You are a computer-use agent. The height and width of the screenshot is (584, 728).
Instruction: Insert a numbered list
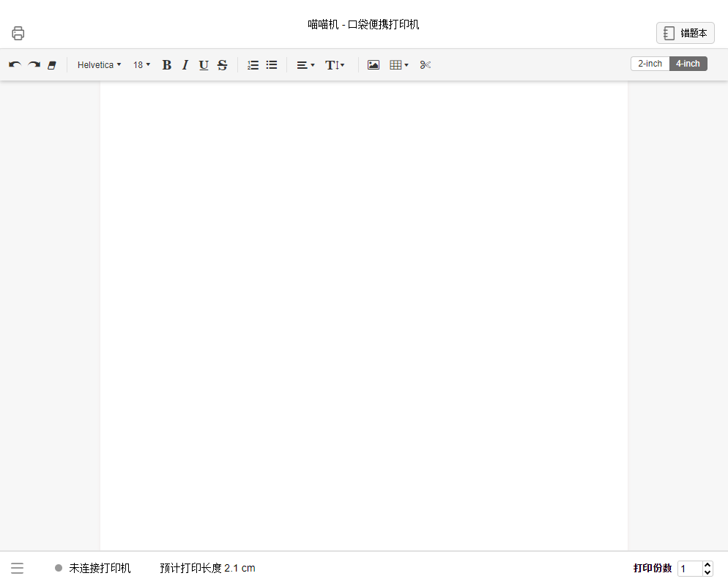tap(253, 65)
